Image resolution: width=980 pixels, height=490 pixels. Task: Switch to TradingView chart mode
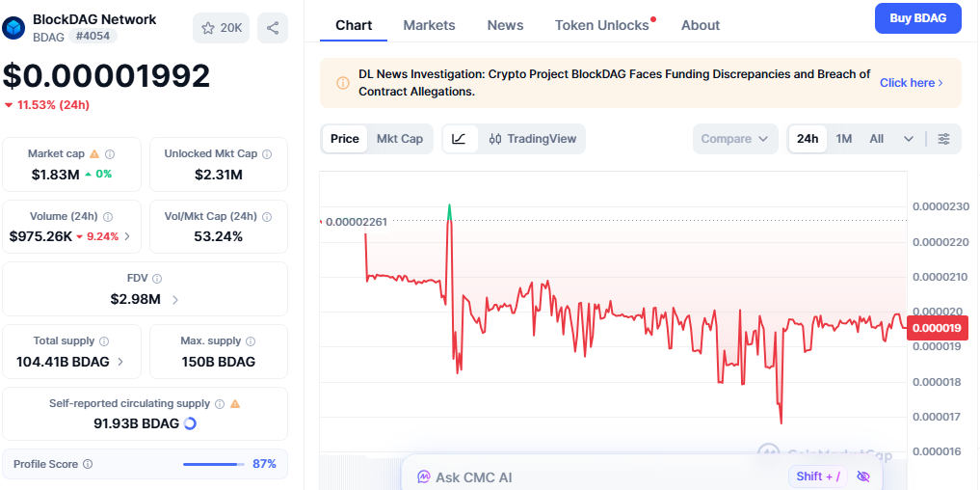pyautogui.click(x=533, y=139)
